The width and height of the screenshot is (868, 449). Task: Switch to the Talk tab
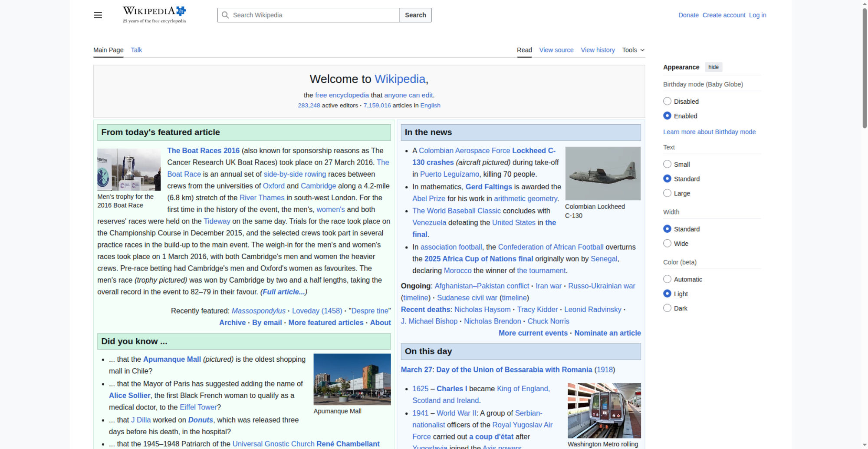point(136,50)
